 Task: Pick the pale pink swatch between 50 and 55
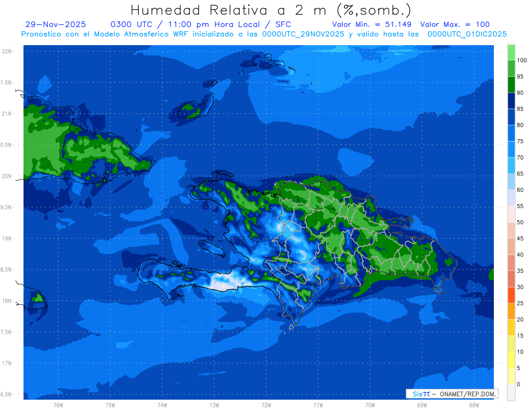511,214
